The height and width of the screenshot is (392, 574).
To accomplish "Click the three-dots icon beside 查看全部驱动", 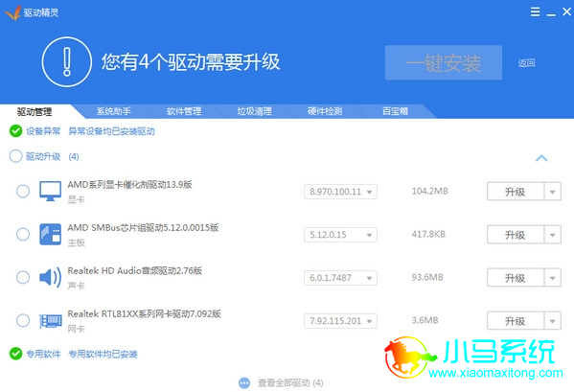I will point(244,382).
